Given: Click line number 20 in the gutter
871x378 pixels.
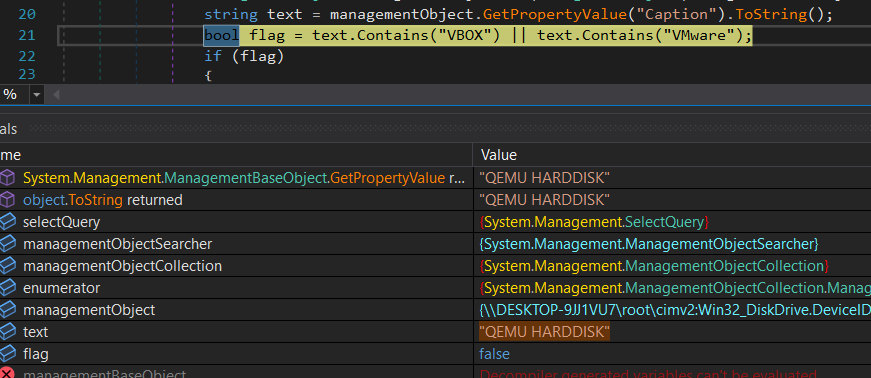Looking at the screenshot, I should click(x=27, y=14).
